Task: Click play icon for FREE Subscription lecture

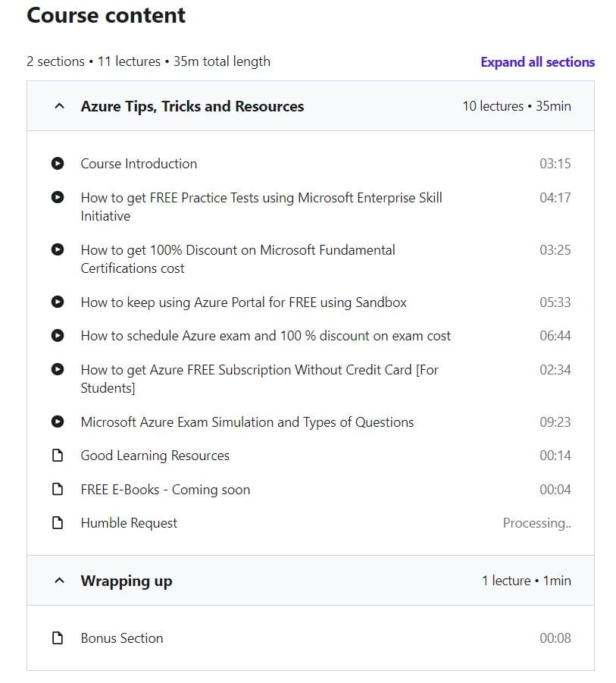Action: click(58, 369)
